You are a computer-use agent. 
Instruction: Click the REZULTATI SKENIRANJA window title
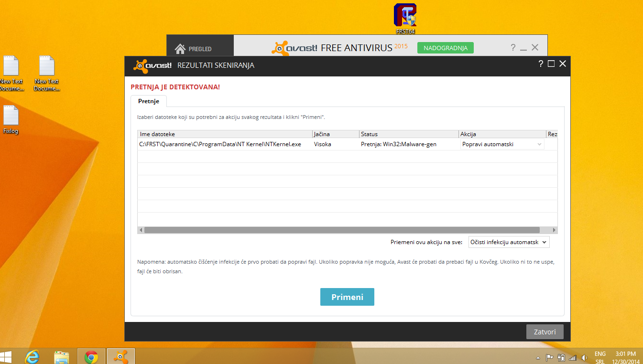(x=216, y=65)
